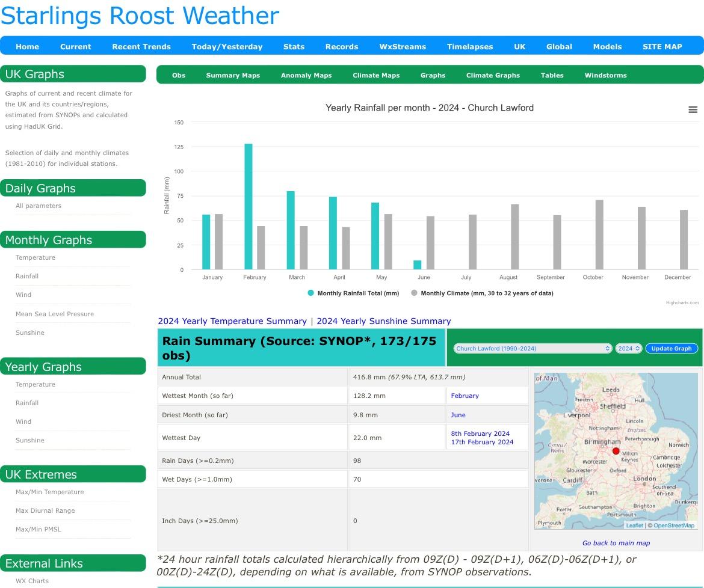Viewport: 704px width, 588px height.
Task: Open Sunshine under Monthly Graphs
Action: point(29,333)
